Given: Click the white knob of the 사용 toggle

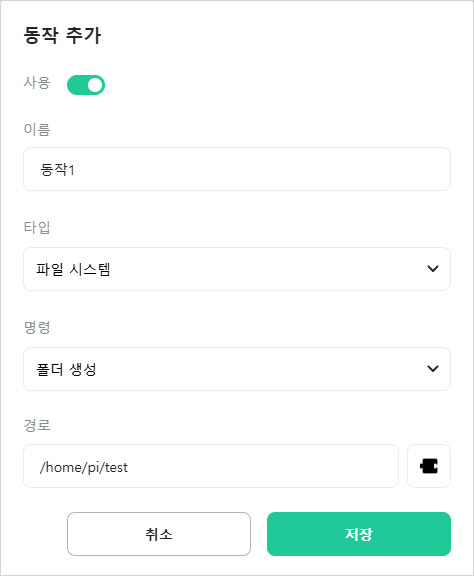Looking at the screenshot, I should [x=95, y=85].
